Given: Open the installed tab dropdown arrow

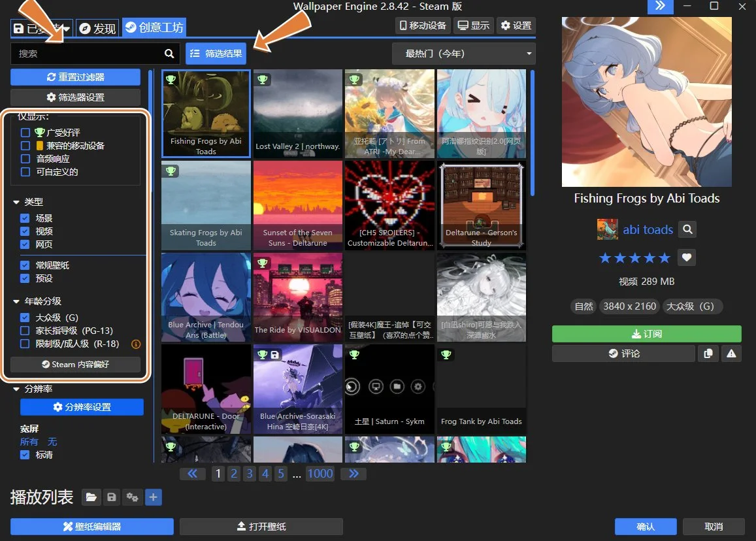Looking at the screenshot, I should click(67, 29).
